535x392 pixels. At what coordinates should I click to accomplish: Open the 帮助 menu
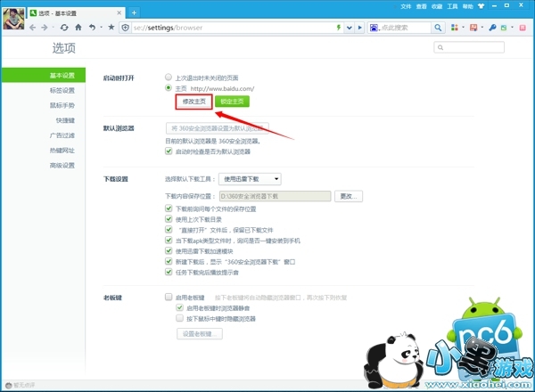468,6
